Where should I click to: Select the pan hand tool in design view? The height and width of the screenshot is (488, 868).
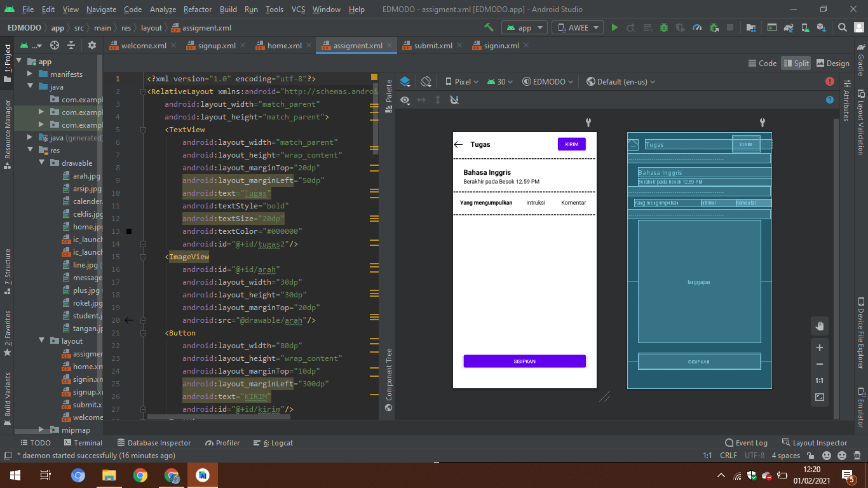pyautogui.click(x=820, y=326)
